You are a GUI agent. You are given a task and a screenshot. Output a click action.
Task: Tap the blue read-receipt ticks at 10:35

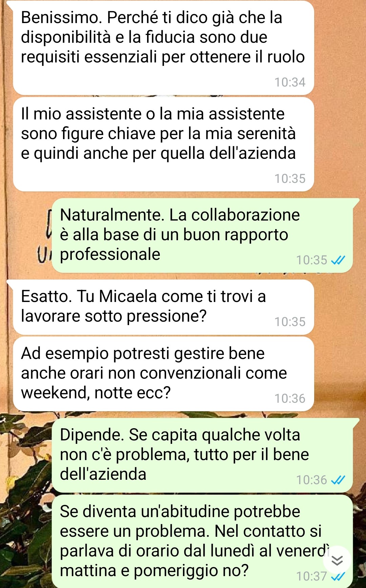pos(338,260)
